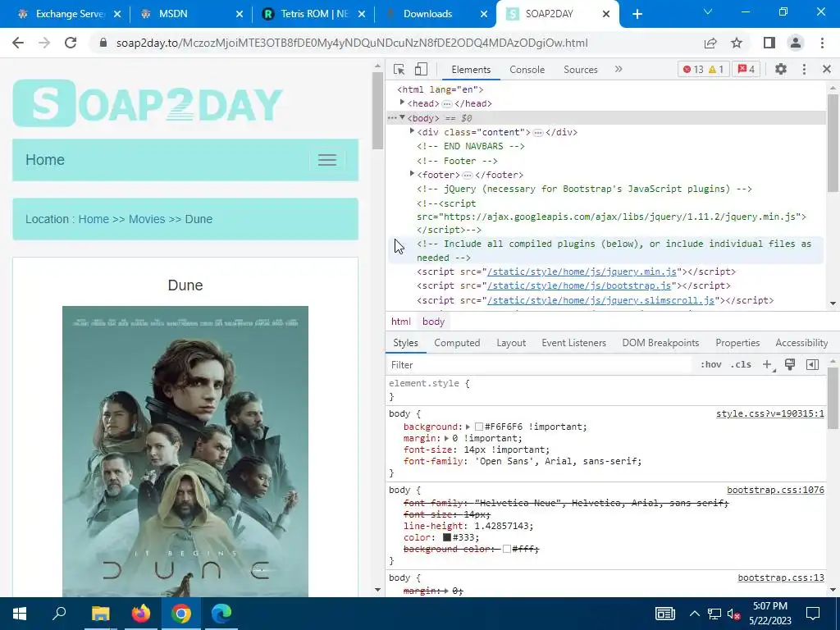
Task: Click the 4 issues badge
Action: (x=746, y=69)
